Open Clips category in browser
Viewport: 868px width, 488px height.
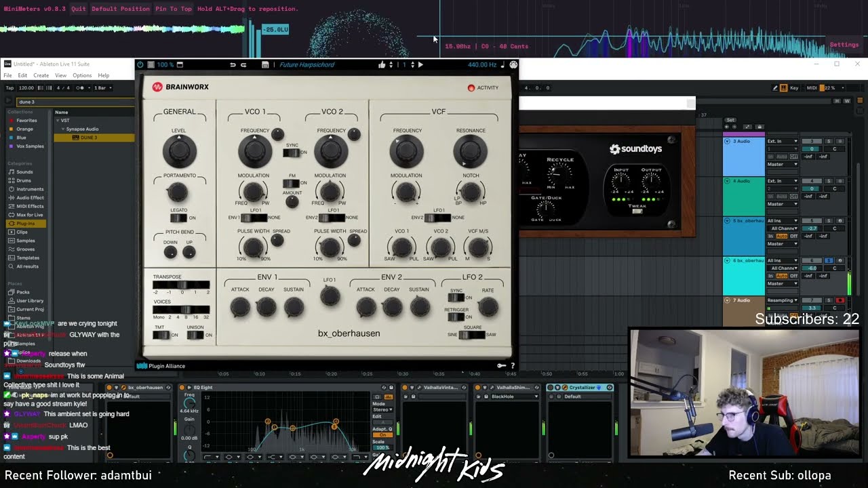click(22, 232)
